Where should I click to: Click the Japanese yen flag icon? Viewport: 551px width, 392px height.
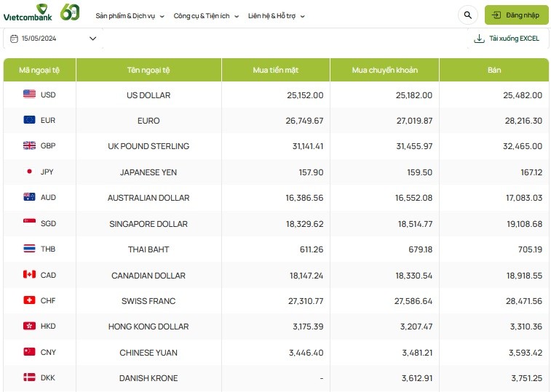pyautogui.click(x=29, y=172)
